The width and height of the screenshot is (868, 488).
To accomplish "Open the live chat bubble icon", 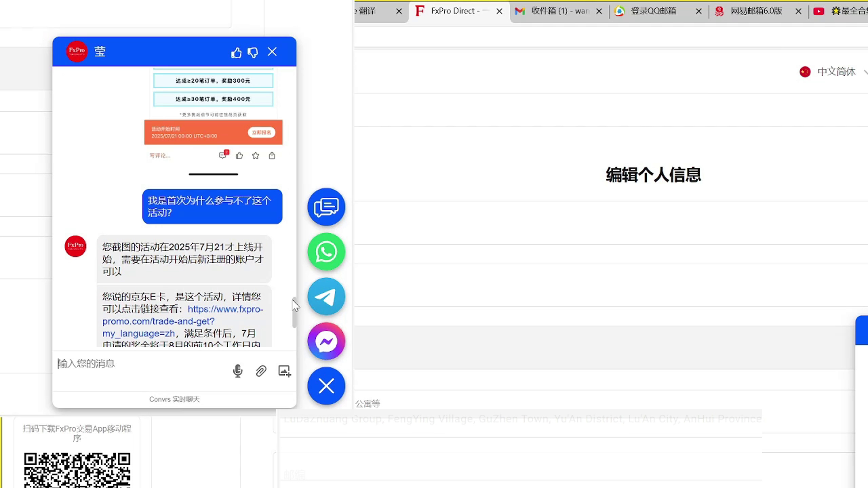I will coord(326,207).
